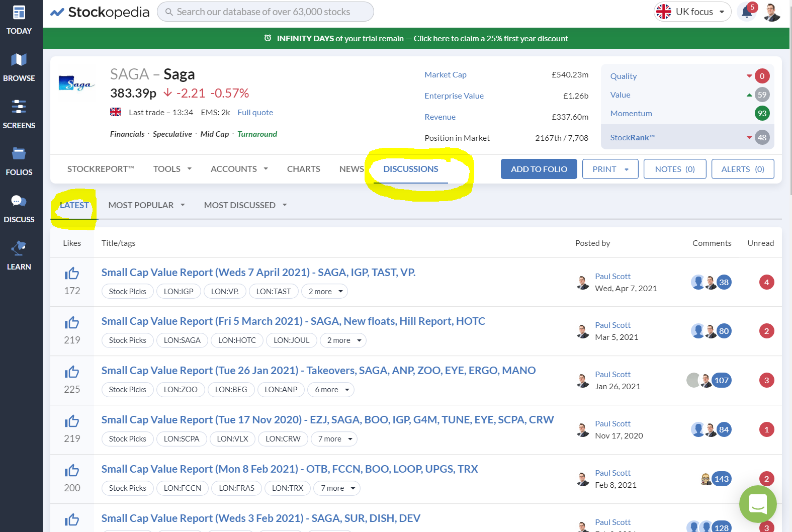Expand the ACCOUNTS menu

(x=239, y=169)
